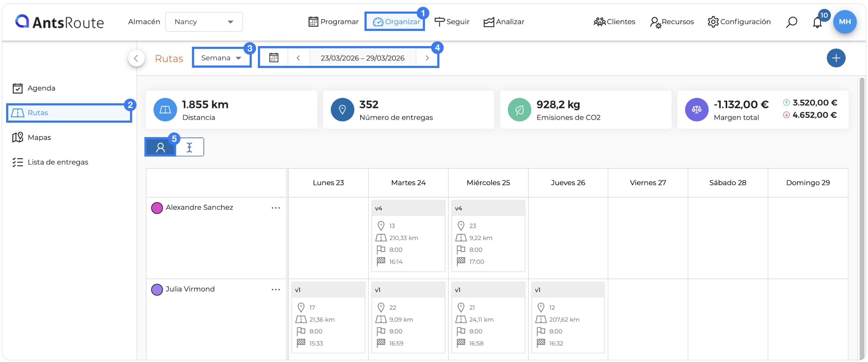Switch to the Seguir tab
Image resolution: width=868 pixels, height=362 pixels.
point(452,22)
